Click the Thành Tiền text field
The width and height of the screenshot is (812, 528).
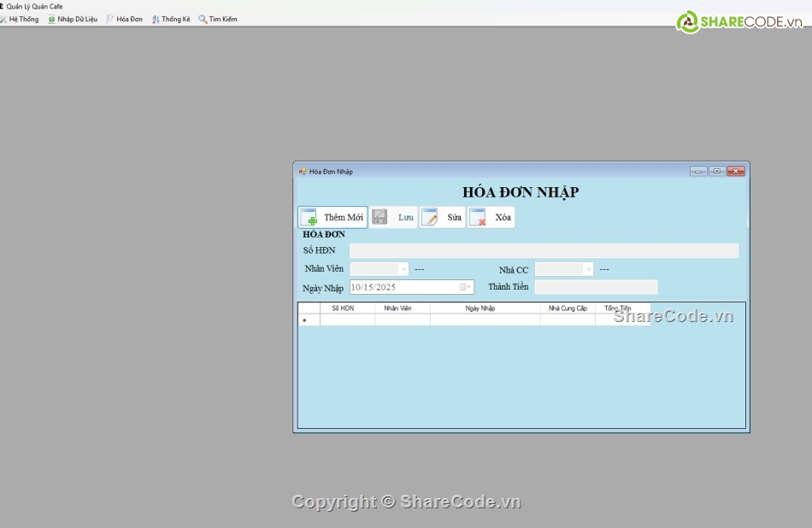pos(596,287)
